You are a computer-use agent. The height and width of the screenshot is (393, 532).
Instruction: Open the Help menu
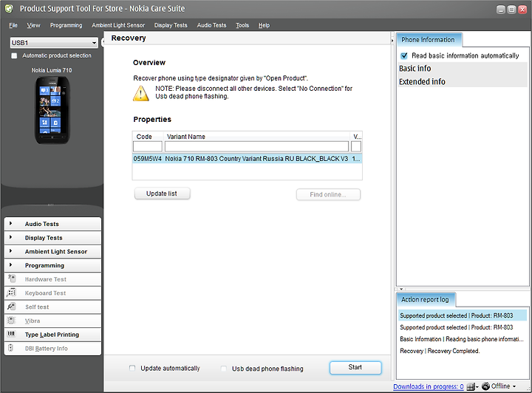point(264,25)
